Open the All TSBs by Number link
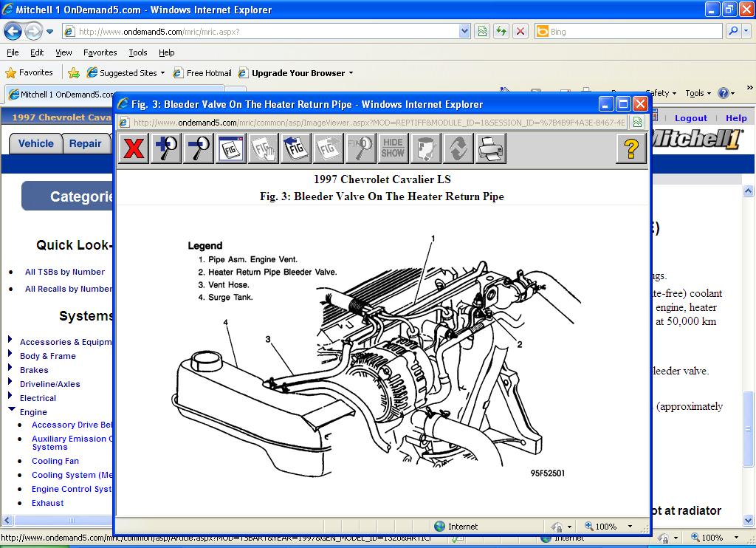This screenshot has height=548, width=756. 64,272
